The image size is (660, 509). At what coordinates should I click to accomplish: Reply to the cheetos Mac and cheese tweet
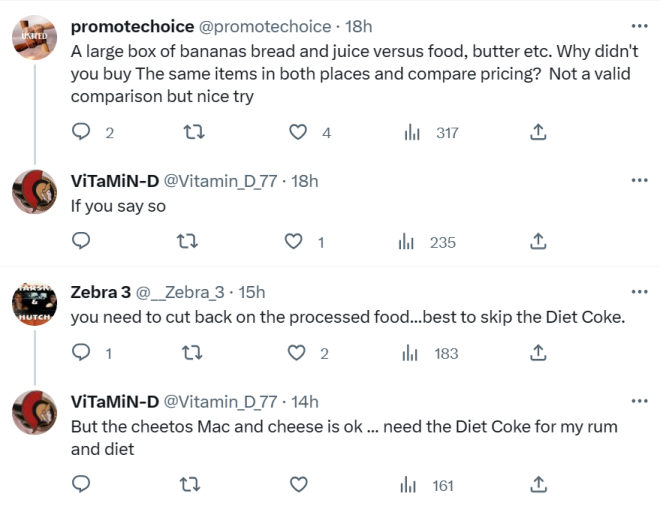pos(83,485)
